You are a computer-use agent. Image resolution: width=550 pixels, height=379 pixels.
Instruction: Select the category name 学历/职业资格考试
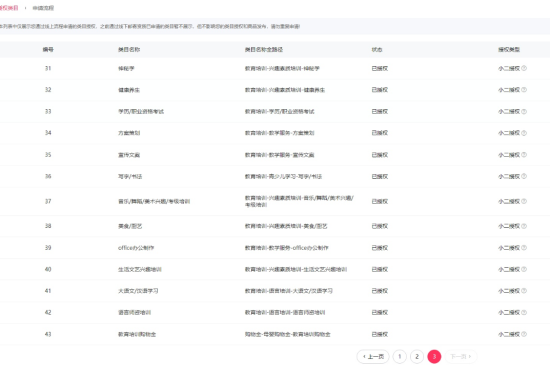pos(141,112)
